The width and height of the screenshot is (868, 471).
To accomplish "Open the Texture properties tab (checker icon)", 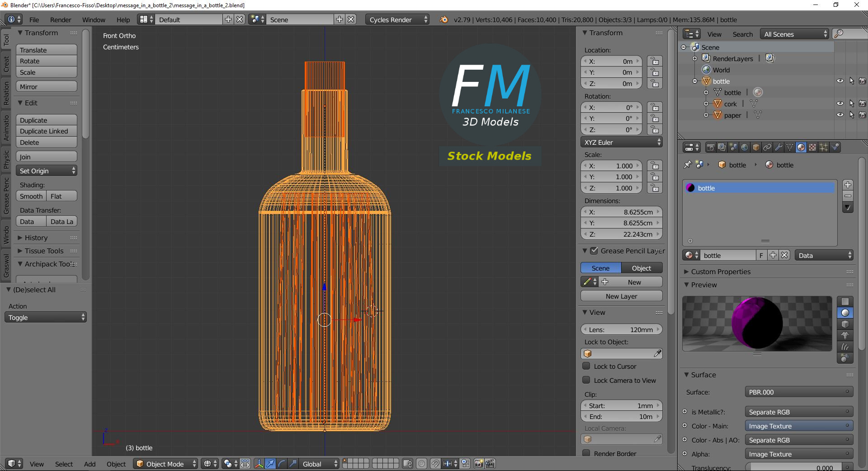I will point(812,147).
